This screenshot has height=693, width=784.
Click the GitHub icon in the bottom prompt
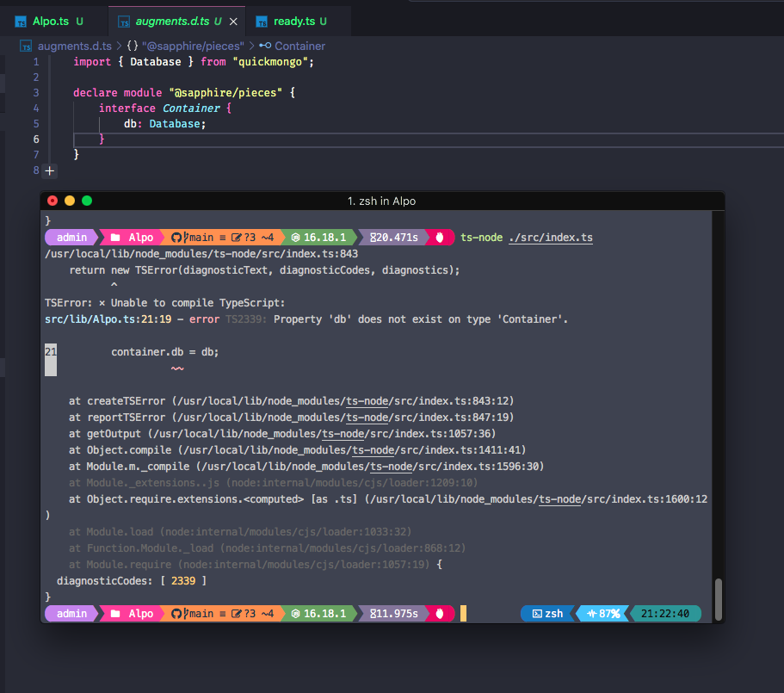[176, 614]
